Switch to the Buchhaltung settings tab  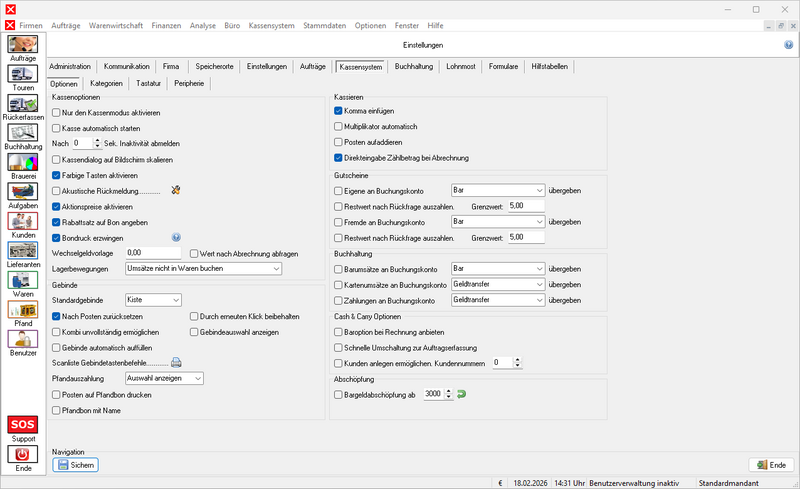point(413,66)
